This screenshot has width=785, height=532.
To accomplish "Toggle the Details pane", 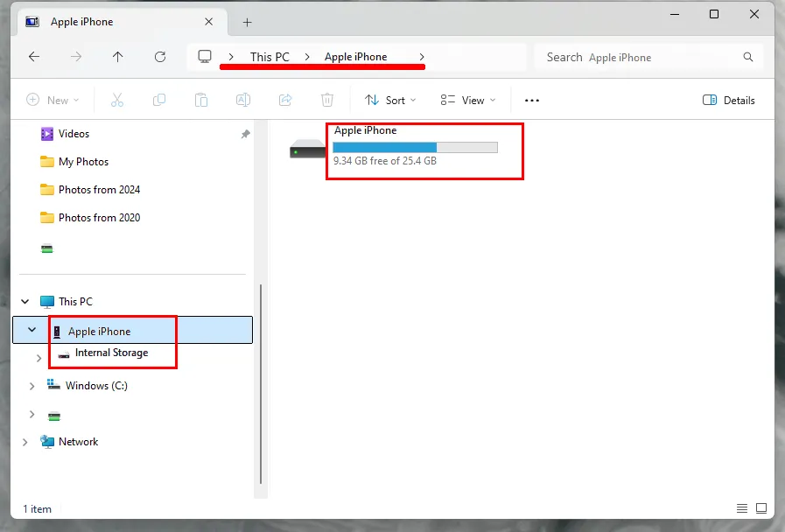I will [x=728, y=100].
